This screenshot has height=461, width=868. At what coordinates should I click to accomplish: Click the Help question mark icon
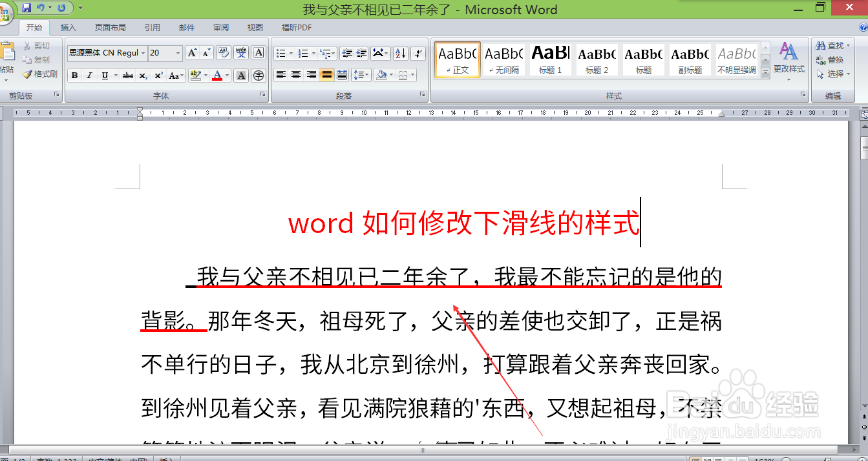click(x=863, y=27)
